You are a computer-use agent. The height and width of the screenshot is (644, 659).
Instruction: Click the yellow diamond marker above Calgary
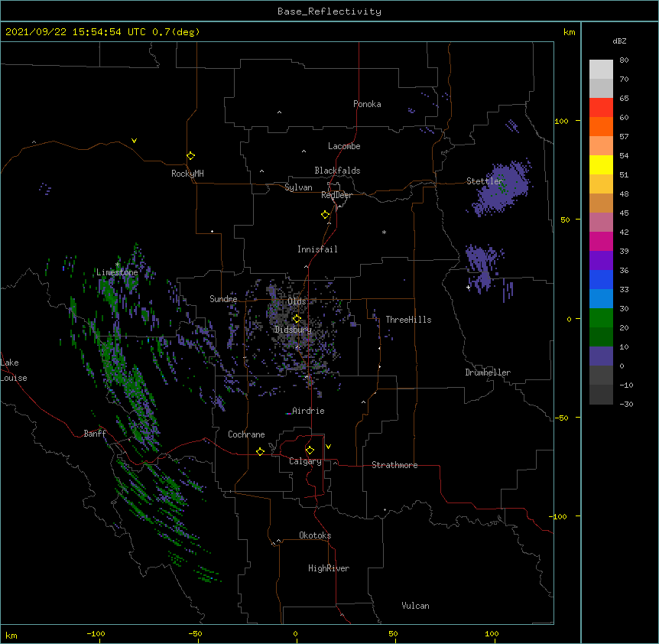tap(310, 450)
